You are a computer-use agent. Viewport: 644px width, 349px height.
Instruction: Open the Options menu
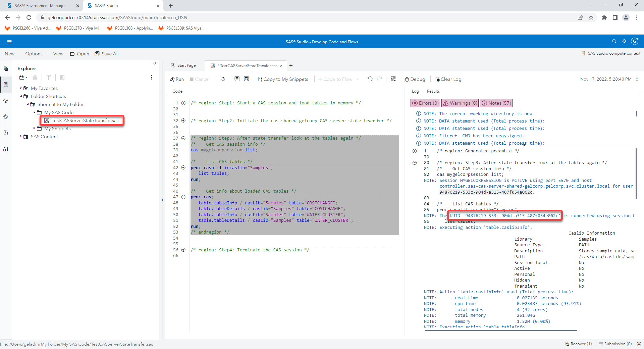(x=34, y=54)
